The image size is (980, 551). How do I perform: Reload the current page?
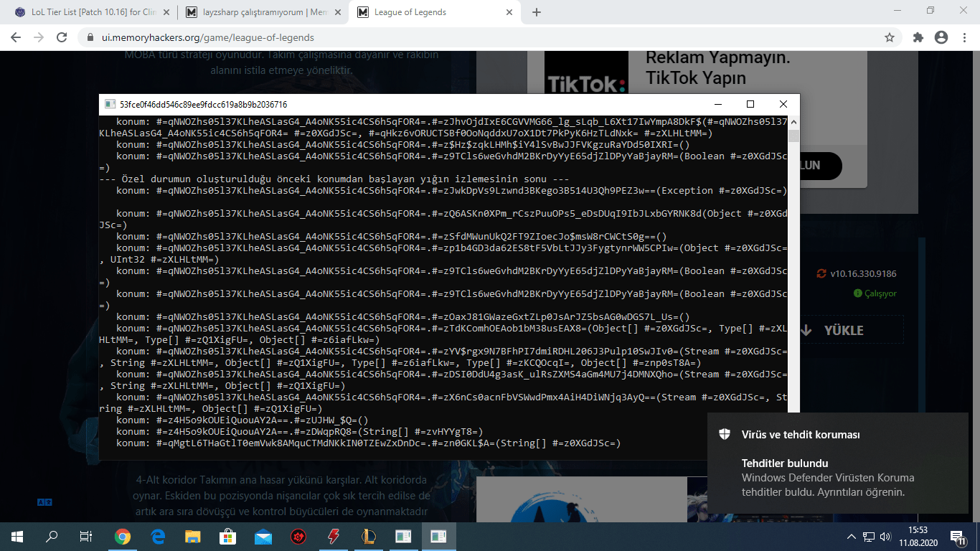[62, 37]
